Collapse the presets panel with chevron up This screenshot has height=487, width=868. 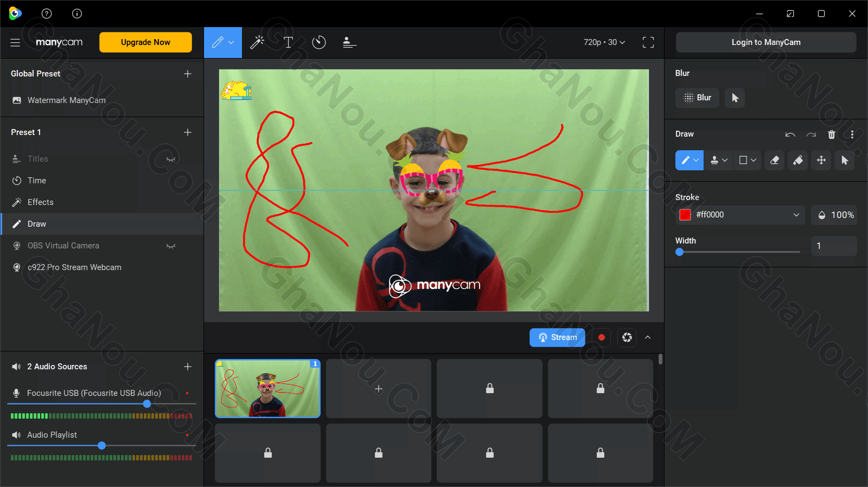point(648,337)
